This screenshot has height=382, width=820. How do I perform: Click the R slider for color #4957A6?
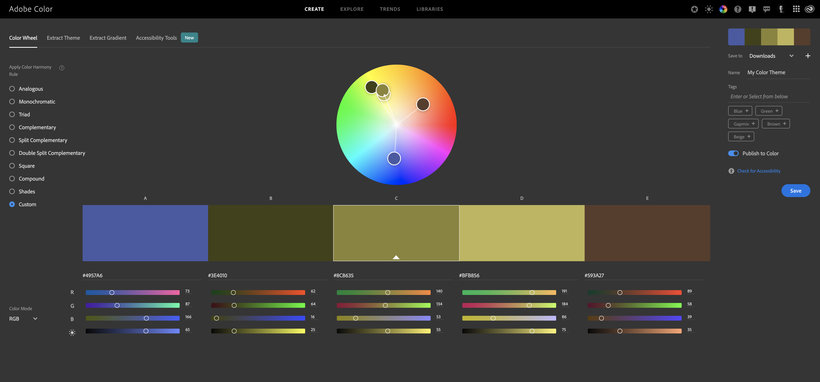(x=133, y=293)
